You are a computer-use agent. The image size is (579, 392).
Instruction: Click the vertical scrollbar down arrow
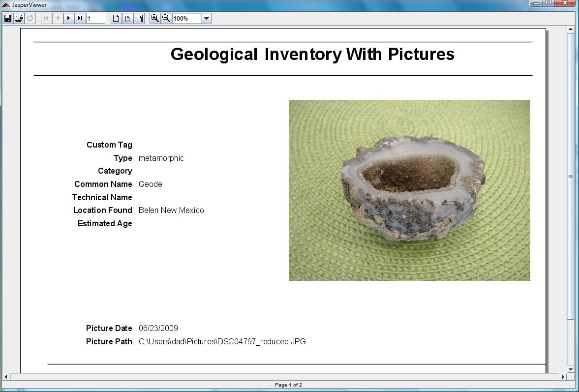tap(571, 369)
